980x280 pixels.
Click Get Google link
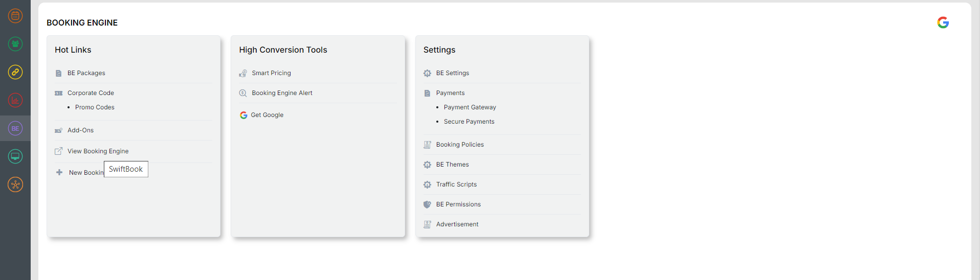(x=266, y=115)
